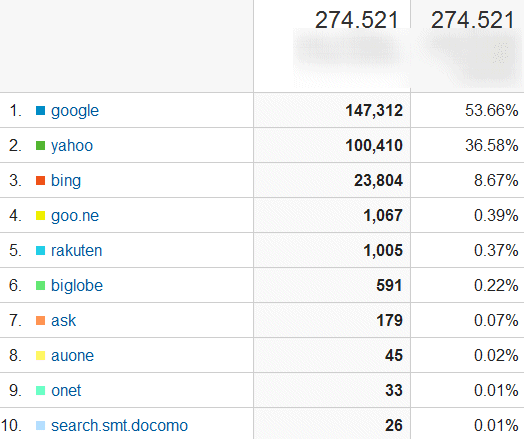This screenshot has width=524, height=439.
Task: Open the ask source link
Action: [63, 321]
